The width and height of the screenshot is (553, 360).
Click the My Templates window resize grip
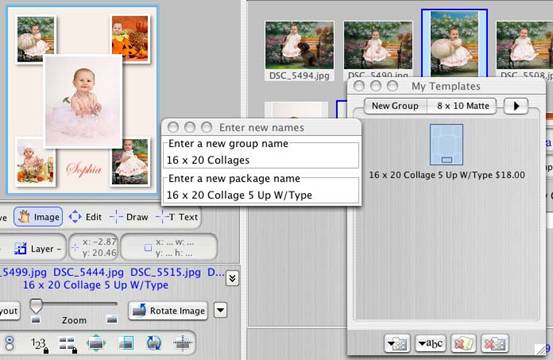[x=540, y=349]
